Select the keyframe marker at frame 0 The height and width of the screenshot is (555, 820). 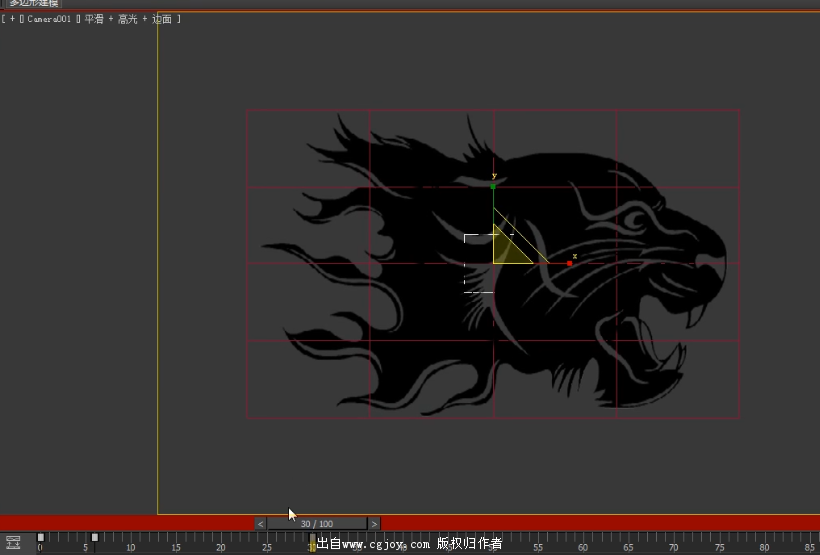pyautogui.click(x=41, y=538)
